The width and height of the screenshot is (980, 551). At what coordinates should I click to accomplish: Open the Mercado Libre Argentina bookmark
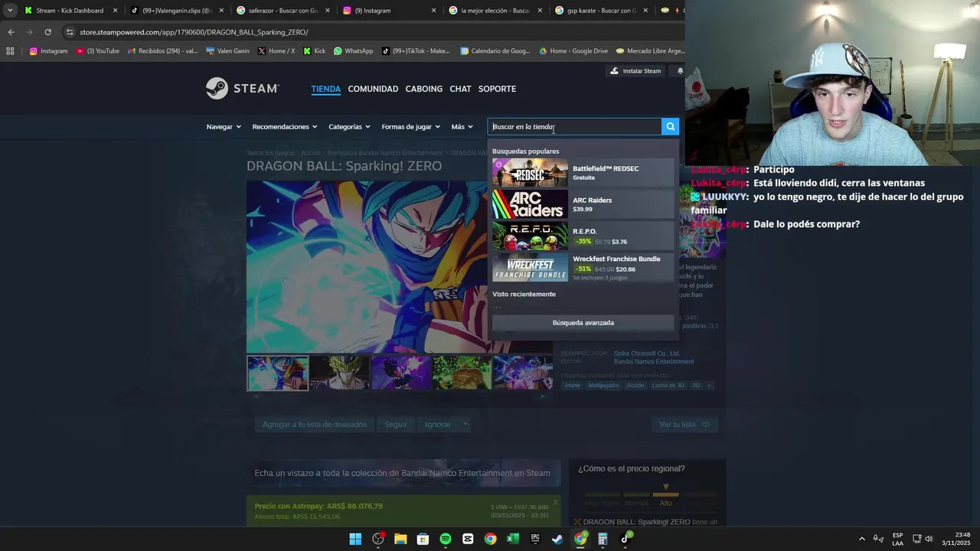point(650,51)
